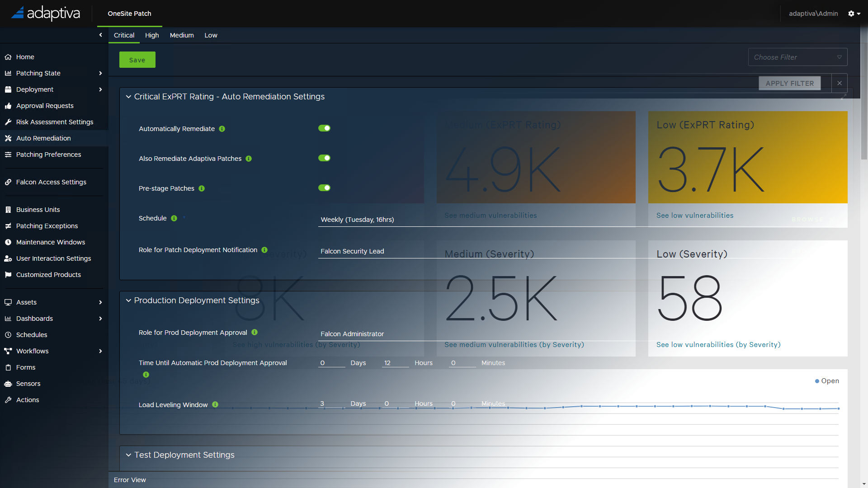Viewport: 868px width, 488px height.
Task: Click the Risk Assessment Settings wrench icon
Action: click(x=8, y=122)
